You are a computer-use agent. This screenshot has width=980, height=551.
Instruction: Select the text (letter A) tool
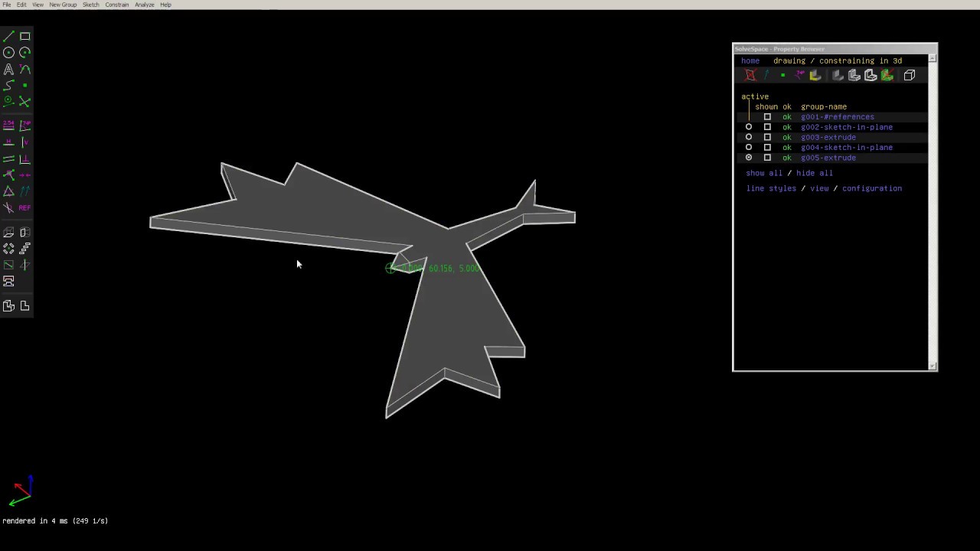tap(8, 69)
